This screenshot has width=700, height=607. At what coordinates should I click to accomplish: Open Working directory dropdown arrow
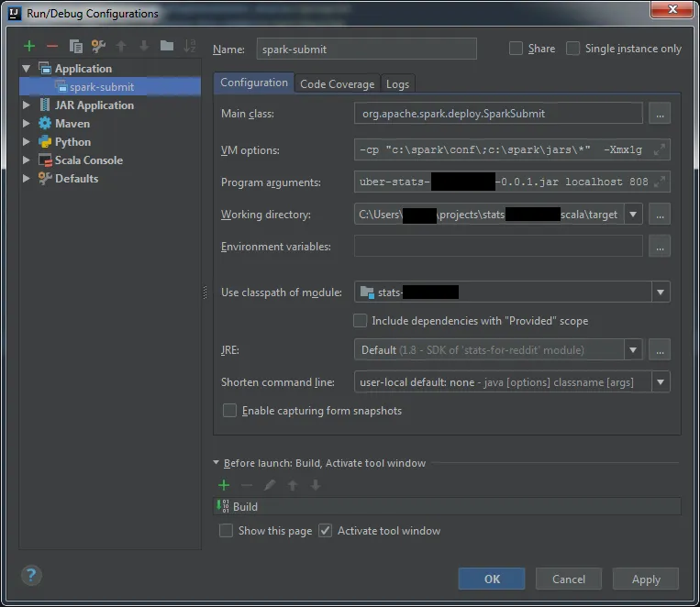point(633,215)
